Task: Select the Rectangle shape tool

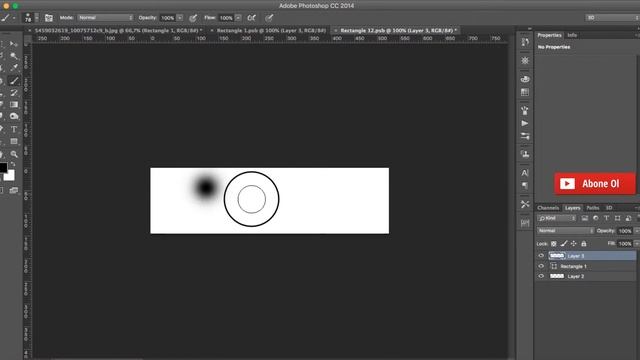Action: (x=14, y=141)
